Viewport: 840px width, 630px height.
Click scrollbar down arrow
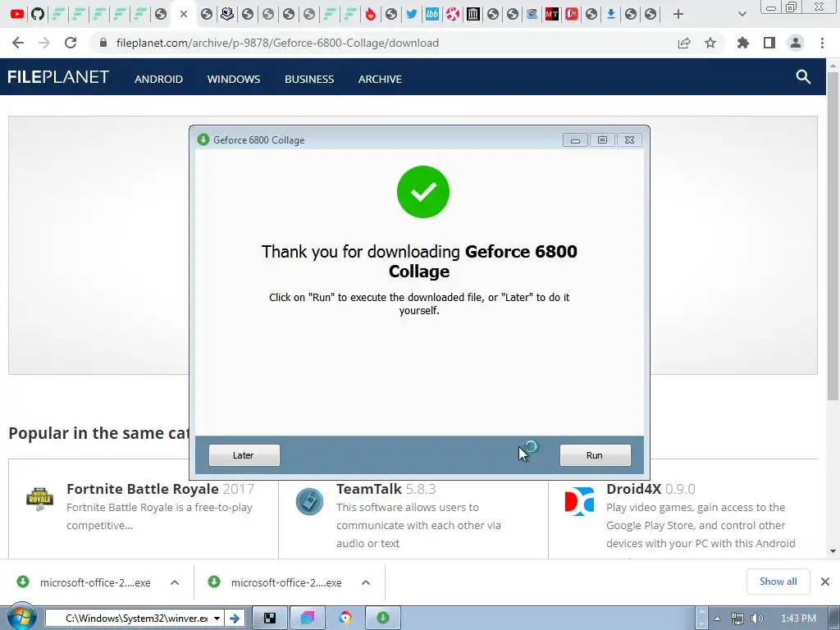833,550
